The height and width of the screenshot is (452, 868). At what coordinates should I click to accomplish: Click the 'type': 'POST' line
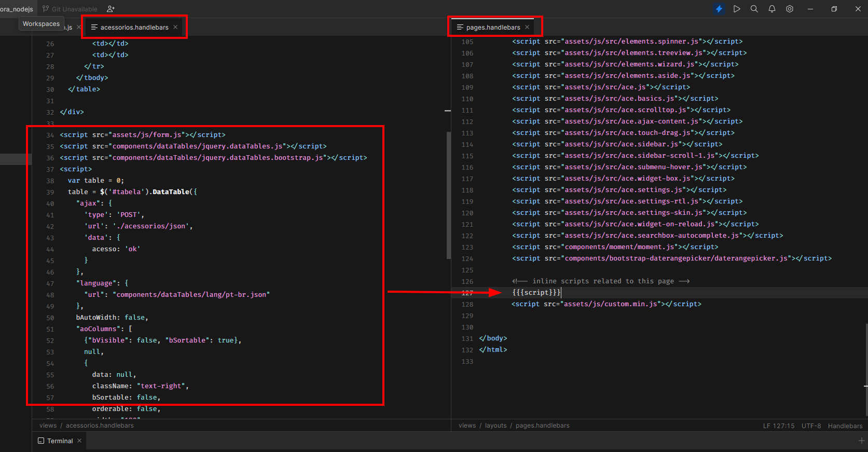click(114, 215)
